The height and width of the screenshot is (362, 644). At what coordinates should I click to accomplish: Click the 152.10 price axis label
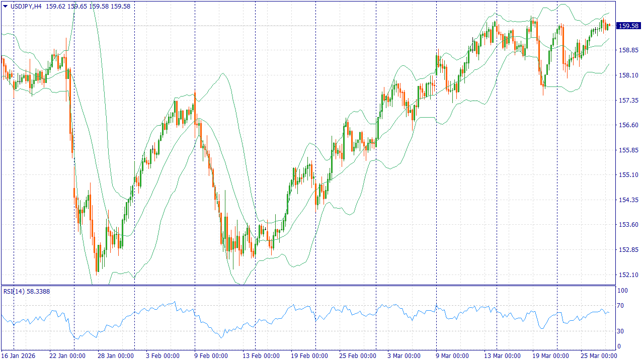[627, 275]
